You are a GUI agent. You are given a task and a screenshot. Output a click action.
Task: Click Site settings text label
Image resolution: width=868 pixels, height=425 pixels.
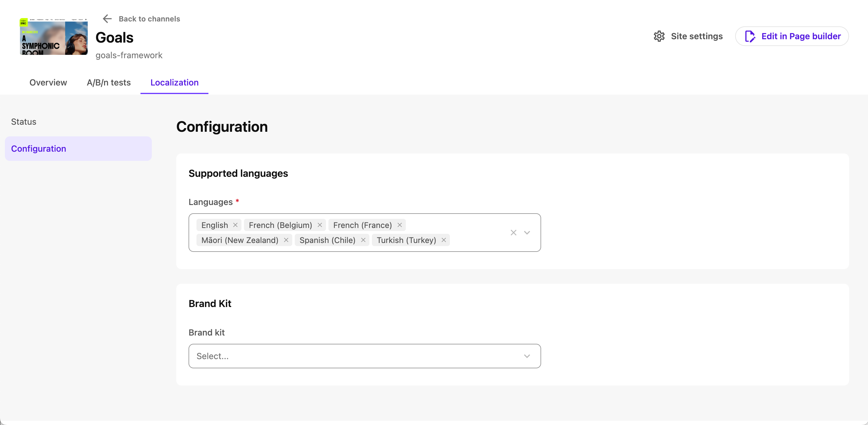697,36
